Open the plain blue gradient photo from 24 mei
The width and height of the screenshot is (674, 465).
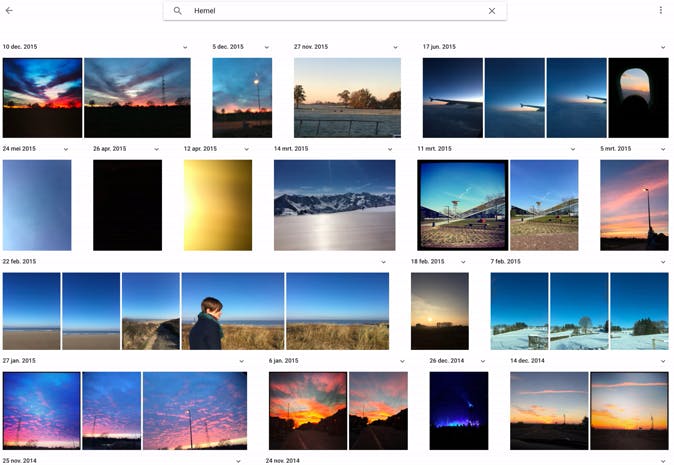(37, 205)
